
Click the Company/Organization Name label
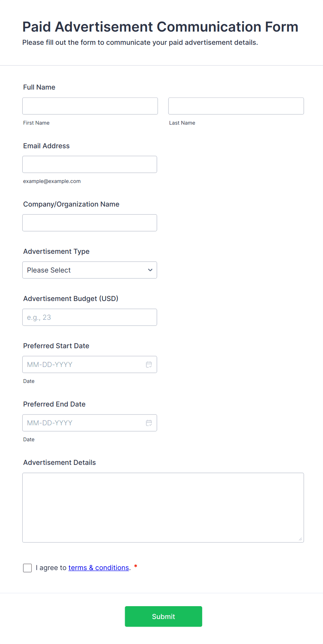coord(71,204)
